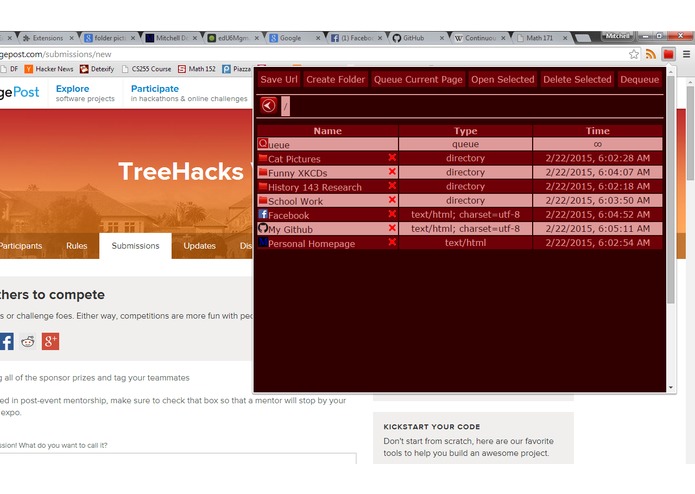Delete Funny XKCDs with its red X
695x494 pixels.
pos(392,171)
